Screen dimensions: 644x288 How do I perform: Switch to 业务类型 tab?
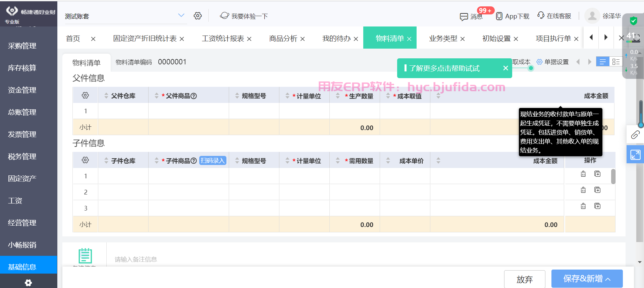pyautogui.click(x=443, y=39)
